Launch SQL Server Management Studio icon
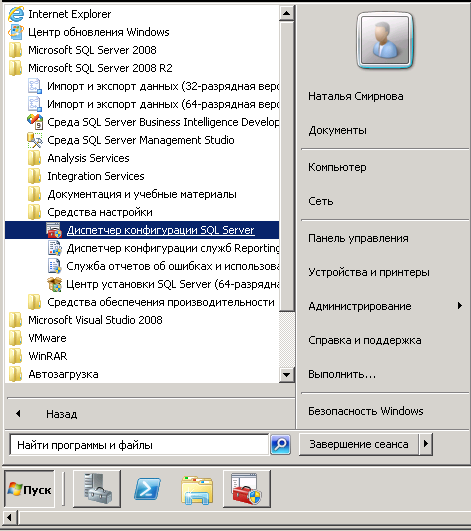 click(x=35, y=140)
